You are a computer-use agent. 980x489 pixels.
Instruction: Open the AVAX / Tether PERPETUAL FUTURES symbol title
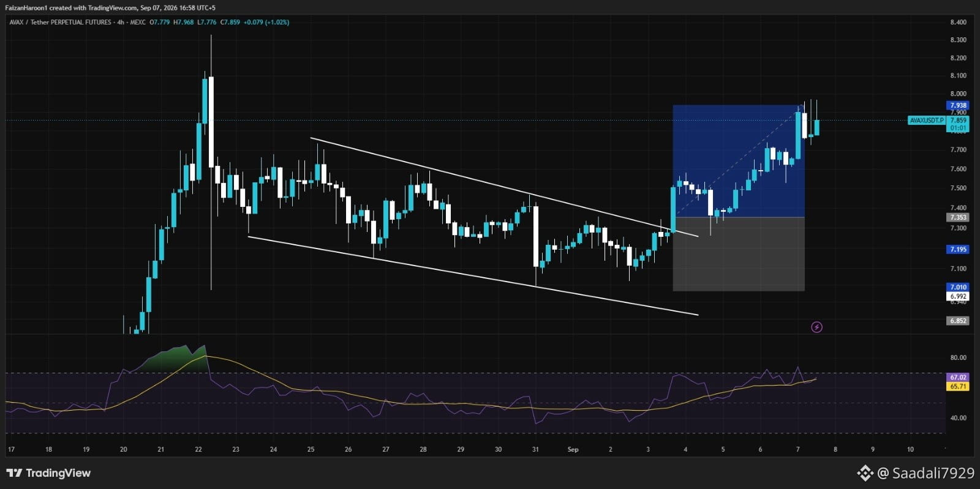(x=61, y=22)
